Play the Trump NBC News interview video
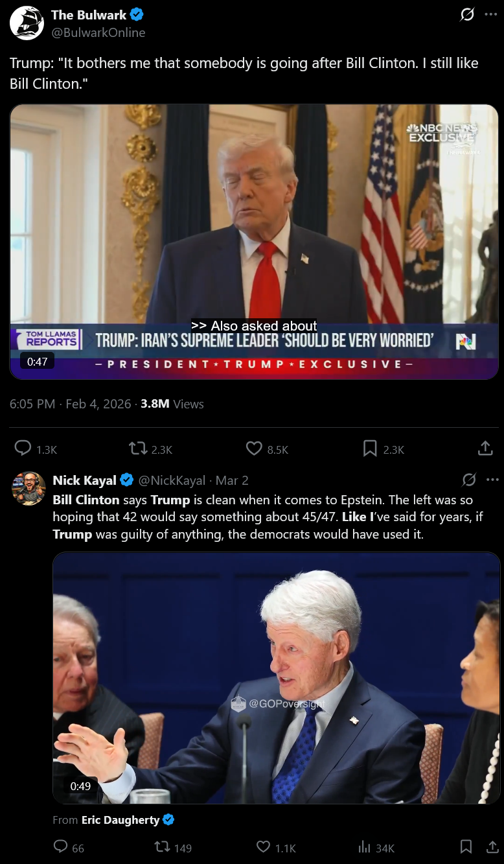Screen dimensions: 504x864 click(x=254, y=242)
